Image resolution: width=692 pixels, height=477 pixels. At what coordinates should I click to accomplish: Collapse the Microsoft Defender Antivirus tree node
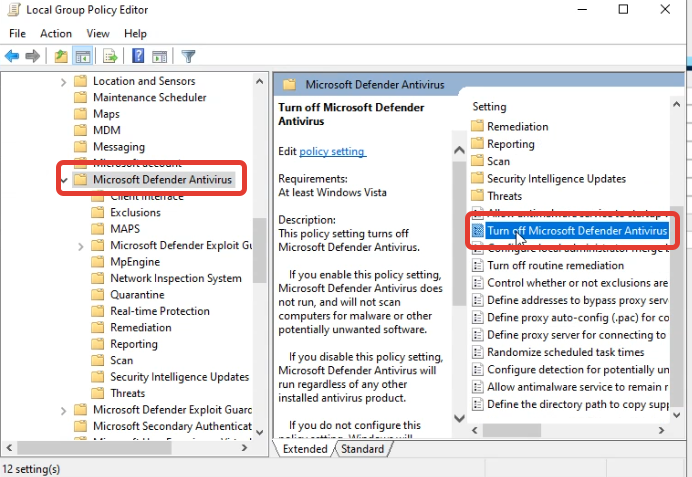[x=64, y=180]
